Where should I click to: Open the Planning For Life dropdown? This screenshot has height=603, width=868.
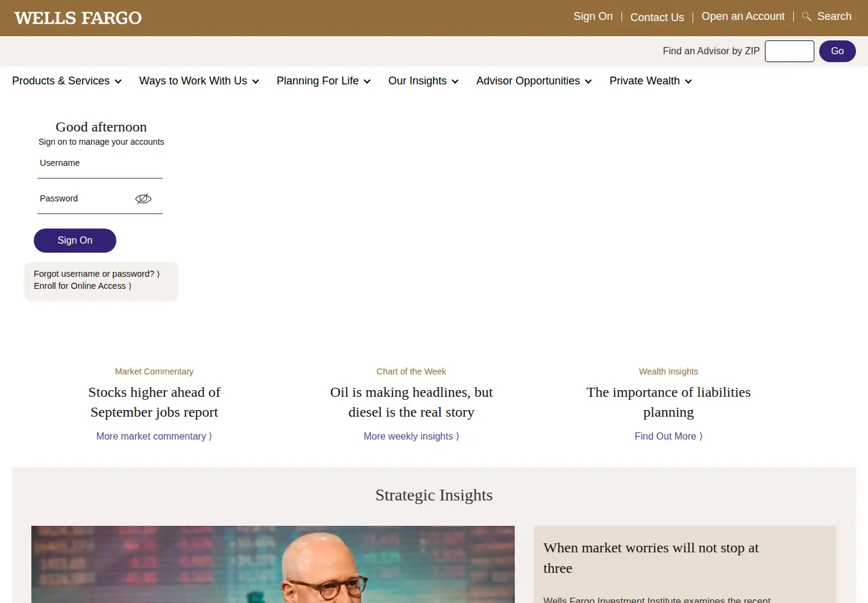pos(324,81)
